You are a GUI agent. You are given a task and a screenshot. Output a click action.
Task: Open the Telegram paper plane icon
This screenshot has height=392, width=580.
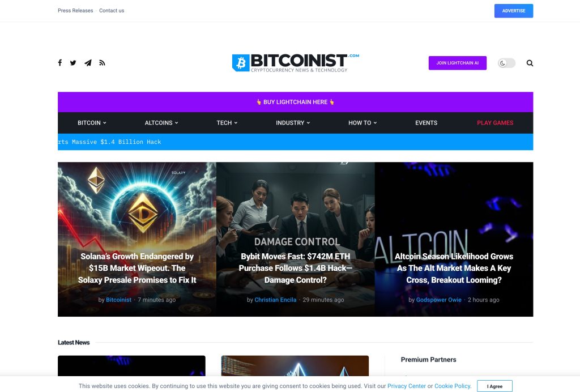point(88,63)
